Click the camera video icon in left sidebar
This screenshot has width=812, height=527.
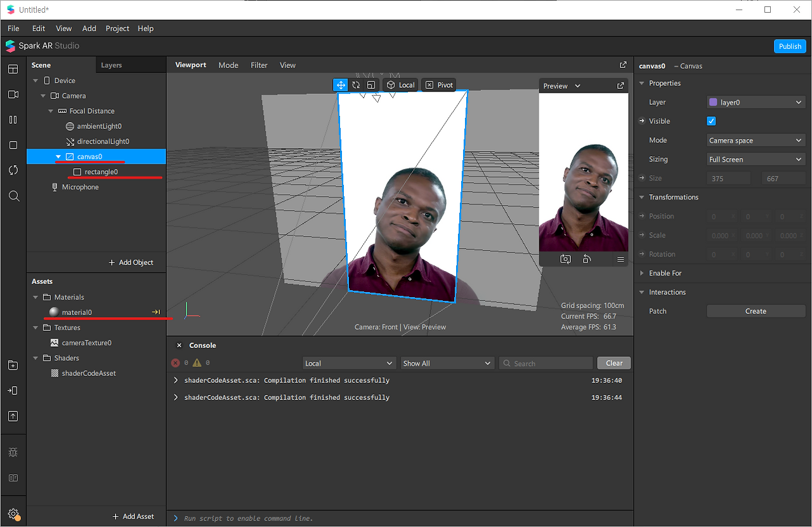click(13, 95)
